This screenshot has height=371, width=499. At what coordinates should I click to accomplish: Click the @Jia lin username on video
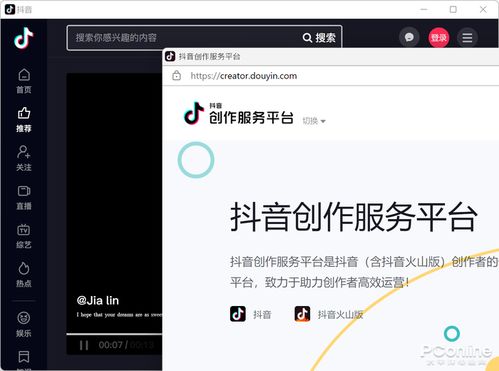coord(98,301)
